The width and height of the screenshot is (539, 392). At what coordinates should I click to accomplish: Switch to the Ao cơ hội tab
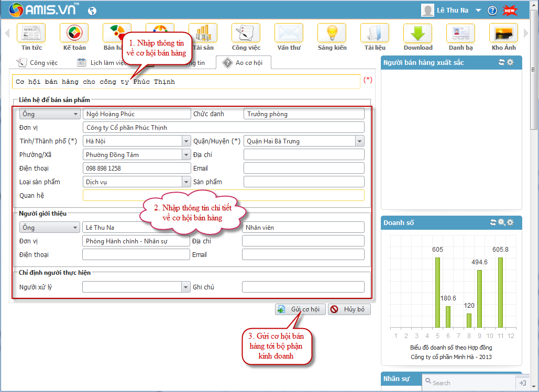(x=243, y=63)
